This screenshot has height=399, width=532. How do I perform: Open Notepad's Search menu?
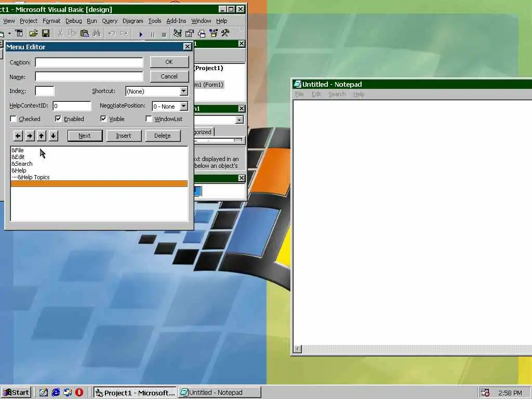point(337,95)
